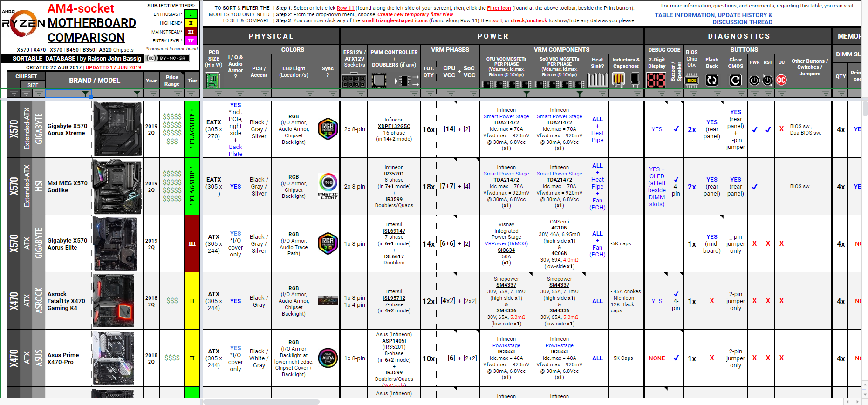Click the BIOS chip icon

(692, 81)
